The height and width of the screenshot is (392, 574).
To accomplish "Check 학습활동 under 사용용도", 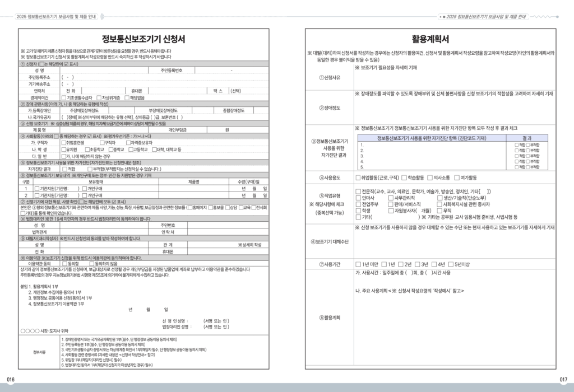I will click(404, 178).
